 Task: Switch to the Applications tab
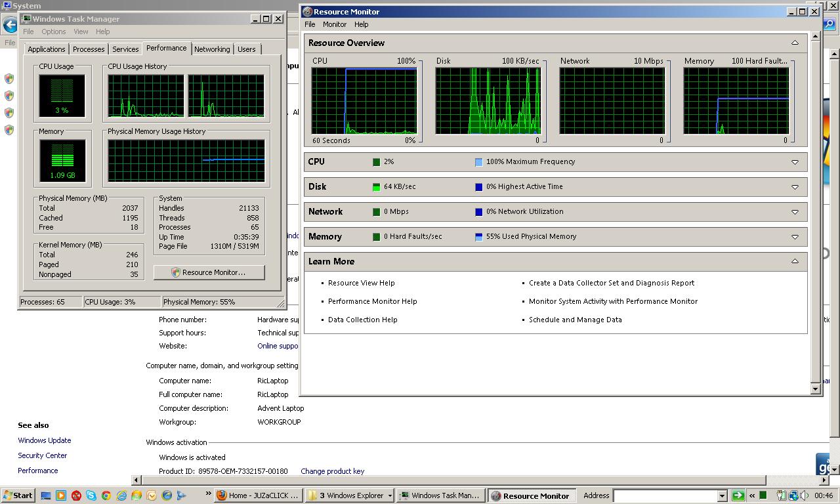pyautogui.click(x=47, y=49)
